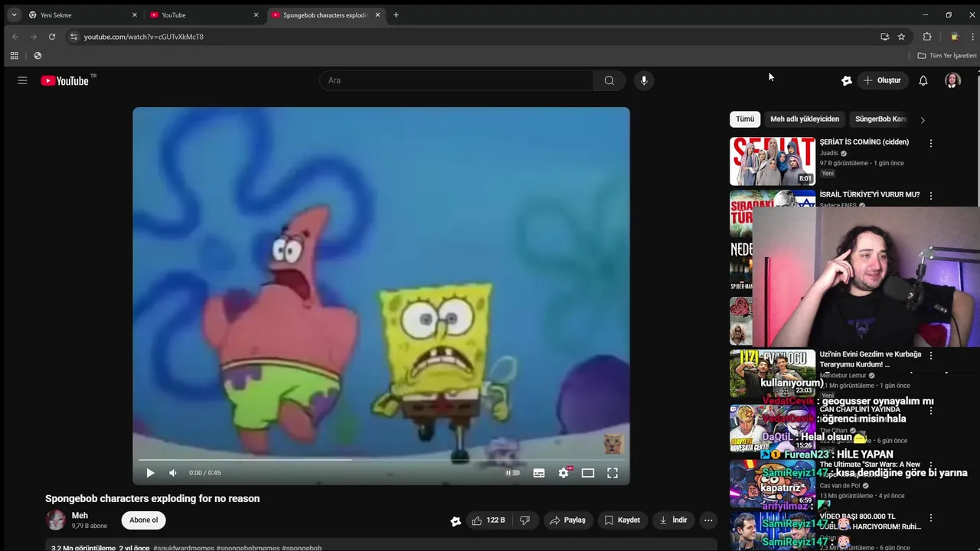980x551 pixels.
Task: Click the #spongebob hashtag
Action: coord(302,548)
